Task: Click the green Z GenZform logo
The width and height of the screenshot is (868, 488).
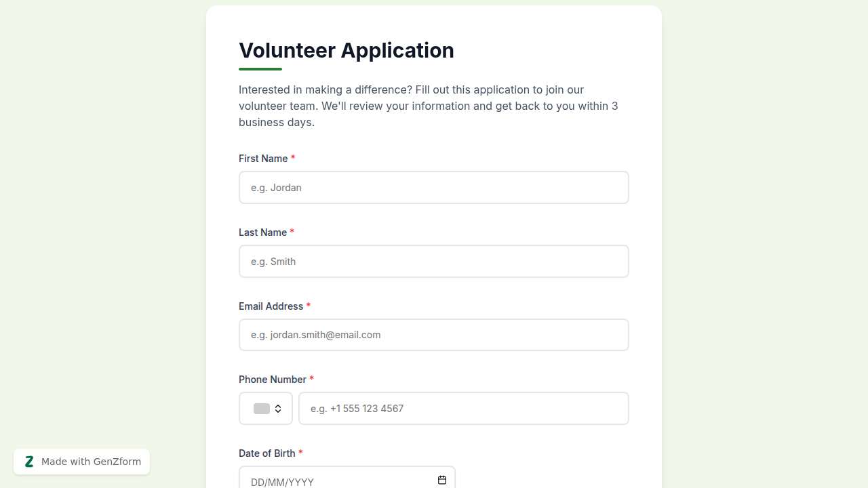Action: [x=29, y=461]
